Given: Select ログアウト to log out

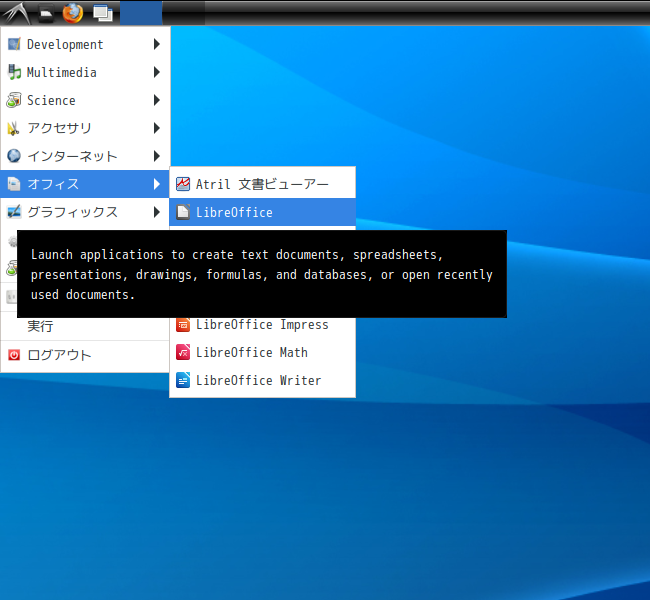Looking at the screenshot, I should [85, 355].
